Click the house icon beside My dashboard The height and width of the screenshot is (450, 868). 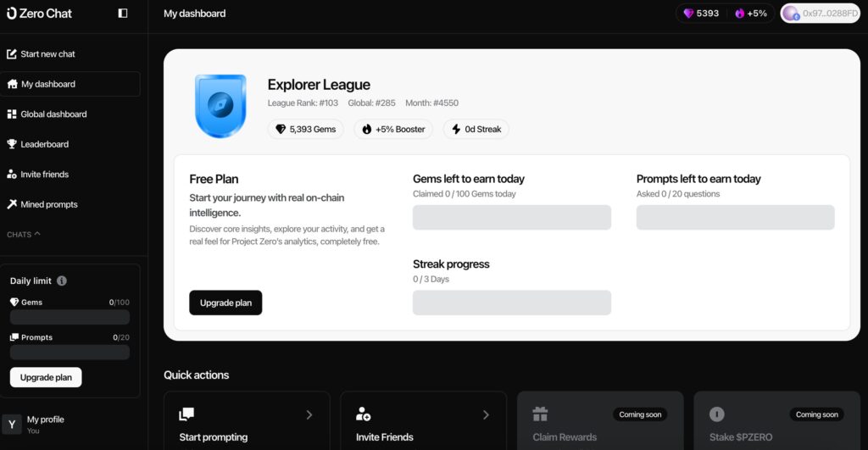12,84
